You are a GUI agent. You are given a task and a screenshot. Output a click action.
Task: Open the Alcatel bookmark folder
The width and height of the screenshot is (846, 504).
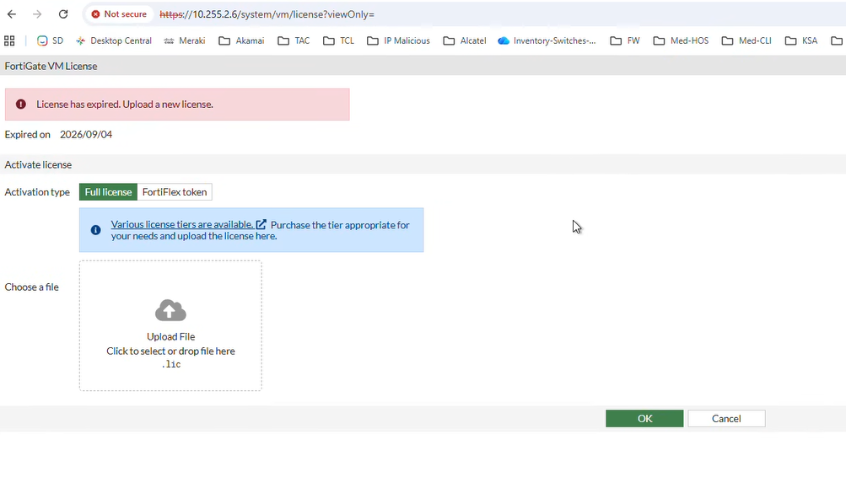point(465,40)
